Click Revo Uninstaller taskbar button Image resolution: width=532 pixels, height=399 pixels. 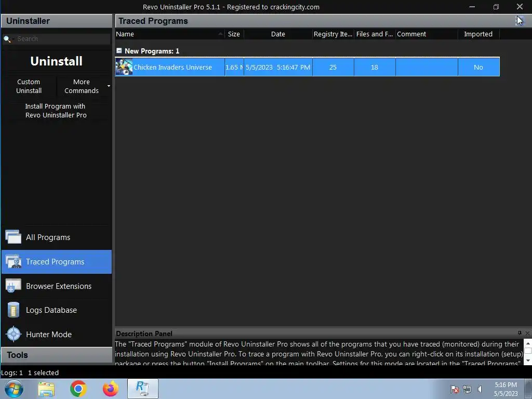tap(143, 389)
